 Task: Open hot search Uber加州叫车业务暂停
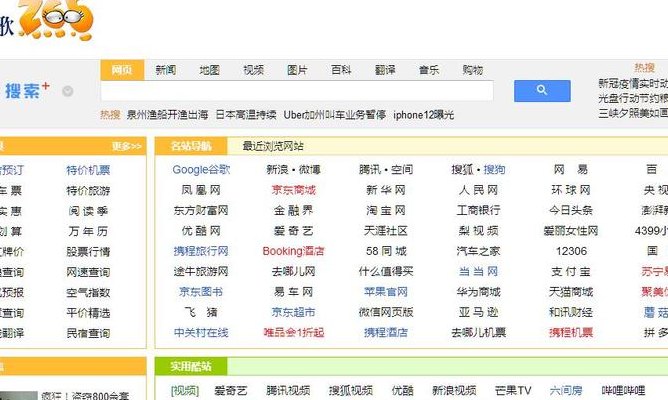pyautogui.click(x=335, y=115)
